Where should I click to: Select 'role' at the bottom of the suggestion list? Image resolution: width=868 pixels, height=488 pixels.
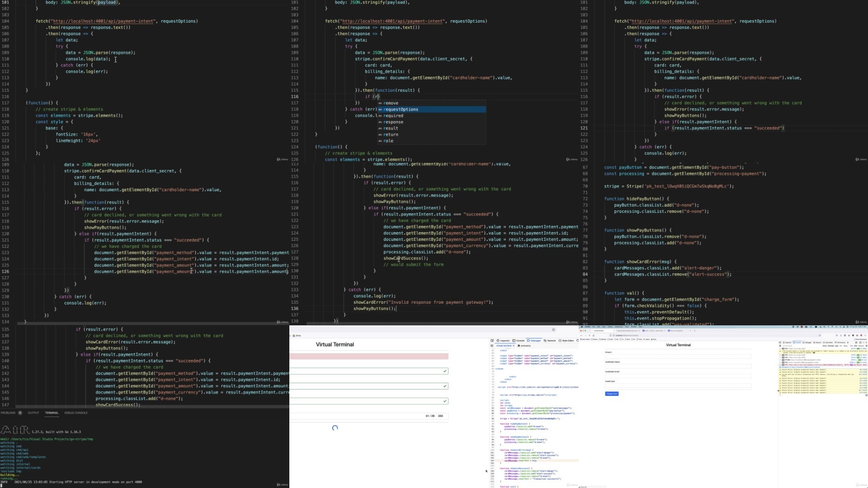432,140
